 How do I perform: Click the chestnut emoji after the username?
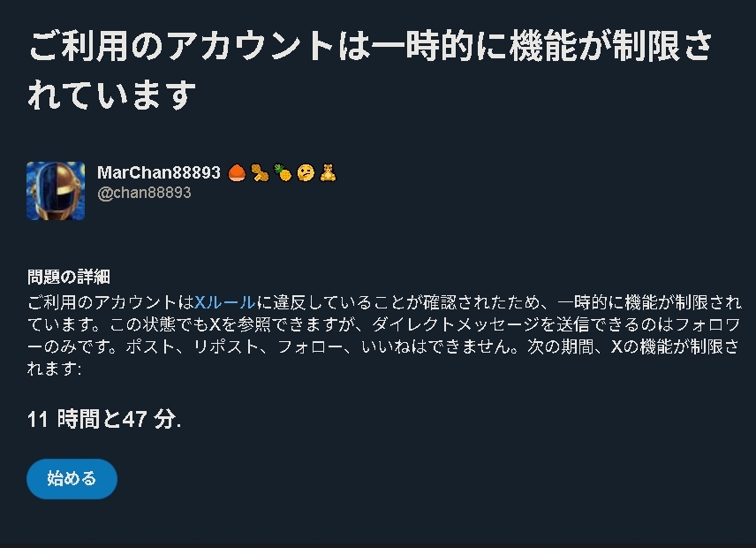pos(237,172)
